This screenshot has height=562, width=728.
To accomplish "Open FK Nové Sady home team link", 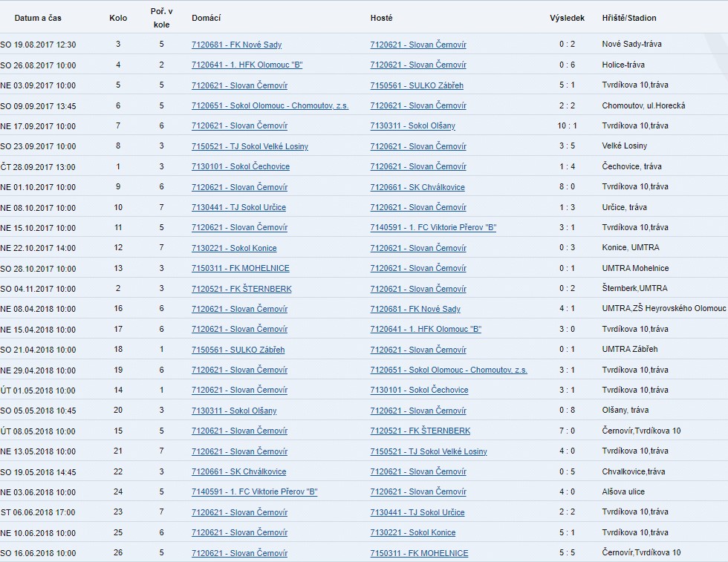I will tap(236, 45).
